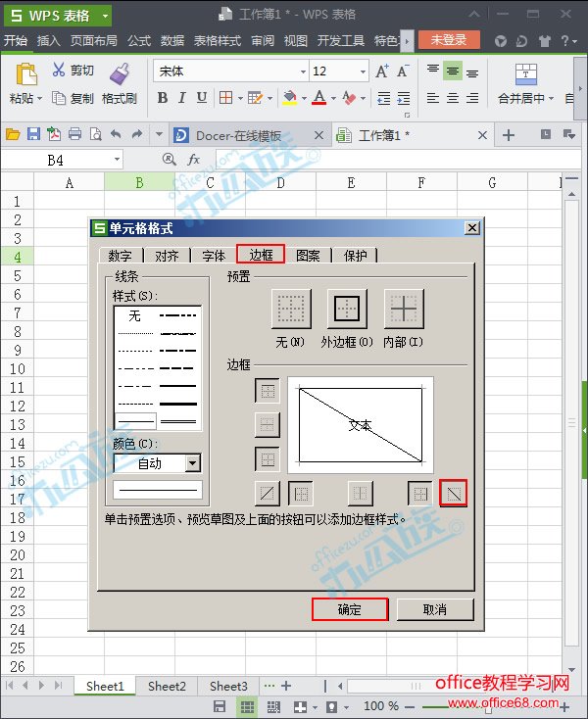The image size is (588, 719).
Task: Switch to the 对齐 tab
Action: click(167, 255)
